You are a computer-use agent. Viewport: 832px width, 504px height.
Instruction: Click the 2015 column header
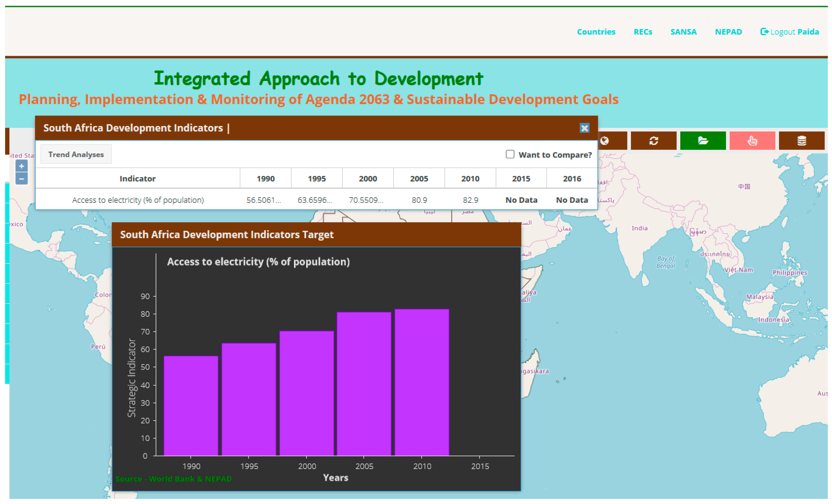[x=521, y=179]
